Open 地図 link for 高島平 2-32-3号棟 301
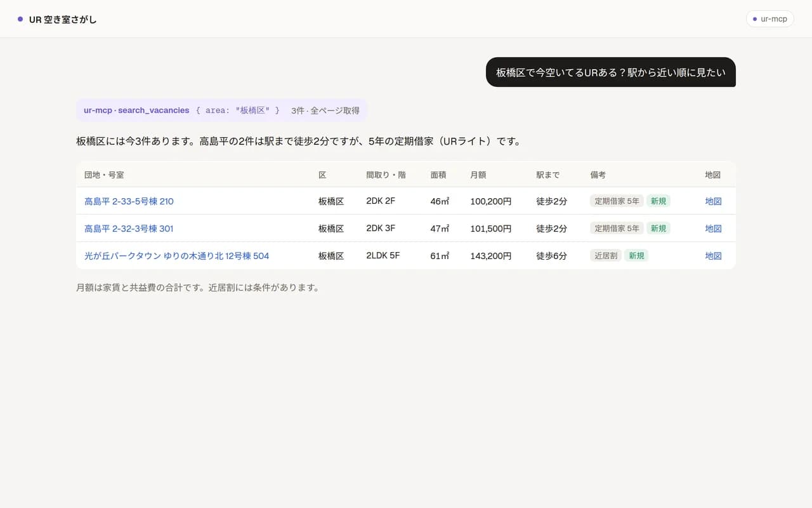This screenshot has height=508, width=812. point(714,229)
